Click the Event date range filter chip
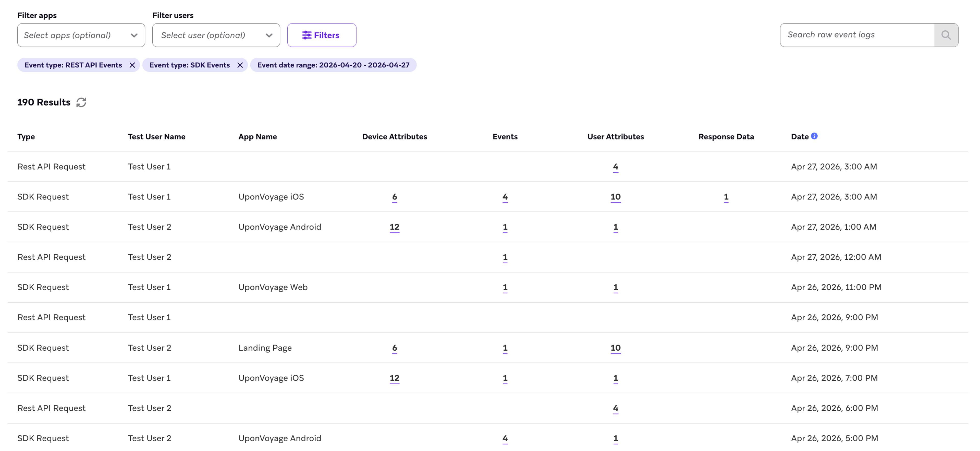Viewport: 980px width, 451px height. tap(333, 65)
